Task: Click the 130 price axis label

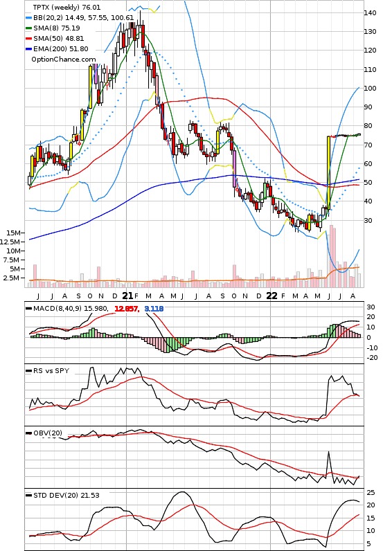Action: click(x=371, y=32)
